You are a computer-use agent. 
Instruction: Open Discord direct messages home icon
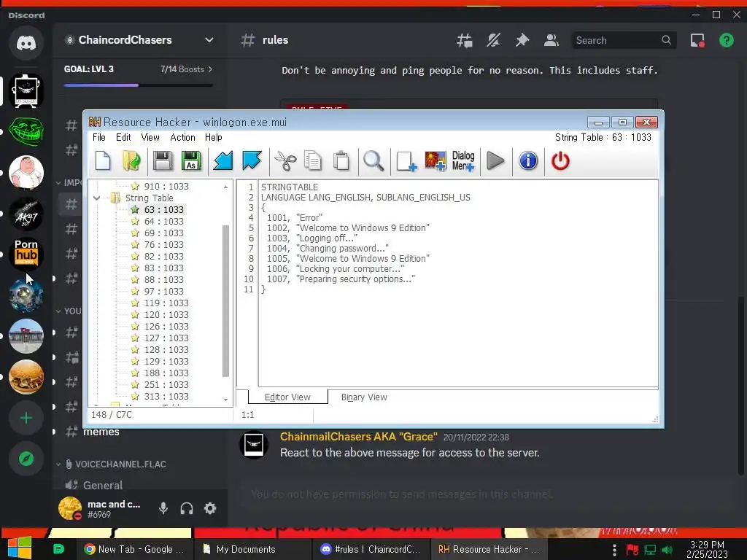(x=26, y=43)
